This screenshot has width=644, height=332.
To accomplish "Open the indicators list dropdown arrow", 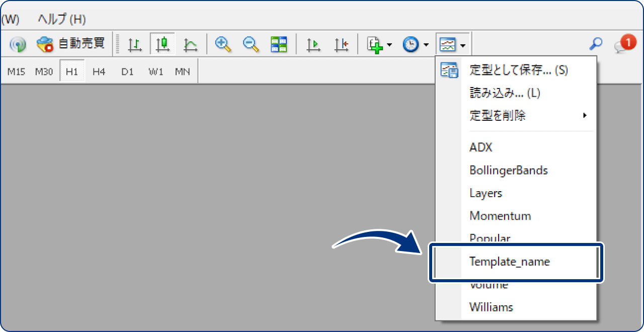I will [389, 45].
